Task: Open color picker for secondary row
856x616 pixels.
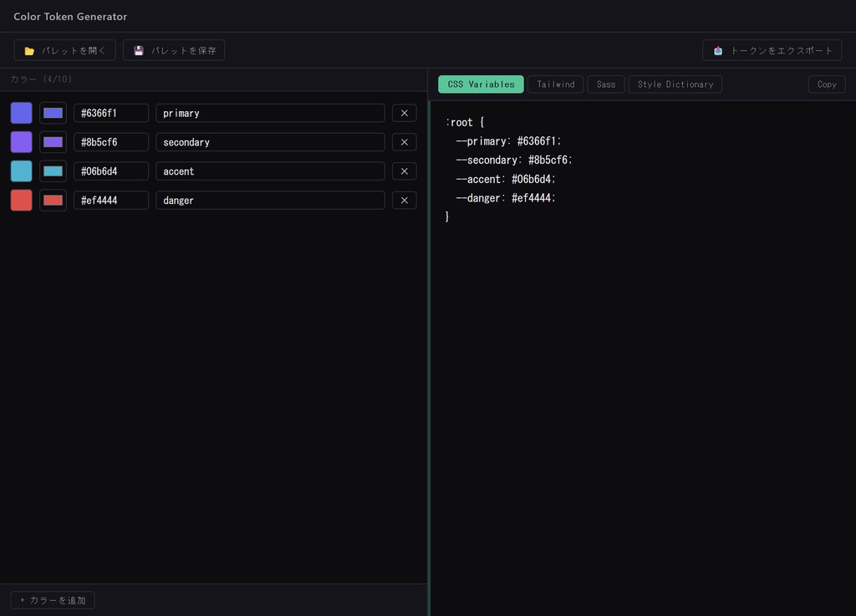Action: pyautogui.click(x=53, y=142)
